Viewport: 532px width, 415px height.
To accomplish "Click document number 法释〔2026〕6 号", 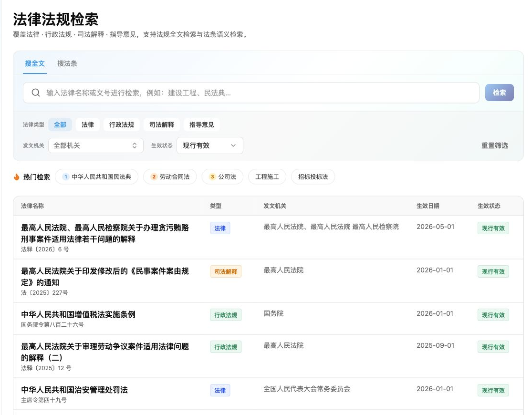I will coord(45,249).
